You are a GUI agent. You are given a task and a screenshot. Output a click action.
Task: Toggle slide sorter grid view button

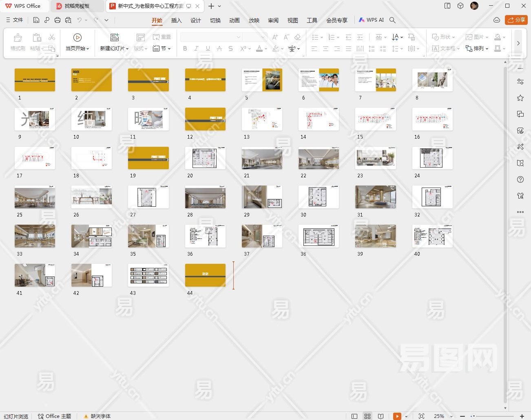(x=367, y=416)
